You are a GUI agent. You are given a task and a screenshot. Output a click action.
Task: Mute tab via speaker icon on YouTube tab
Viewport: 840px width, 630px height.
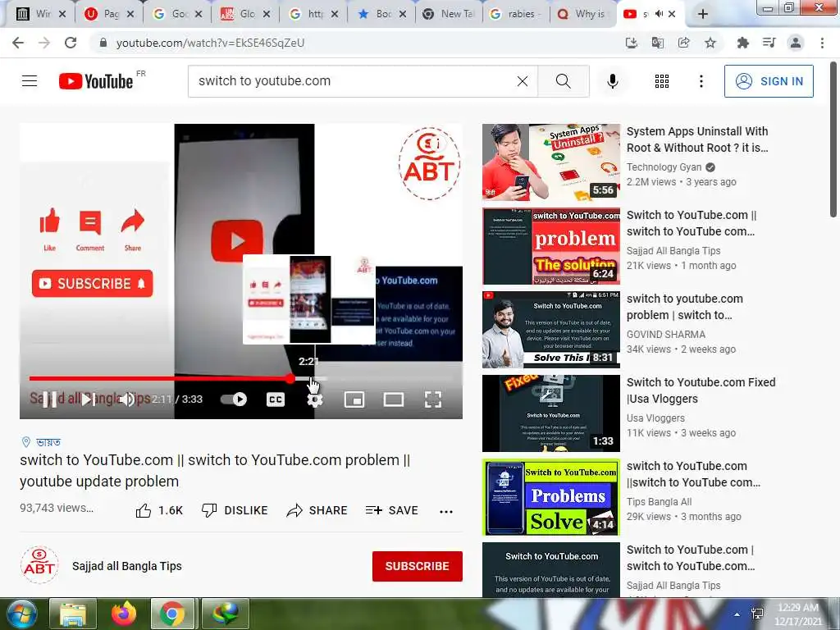660,14
